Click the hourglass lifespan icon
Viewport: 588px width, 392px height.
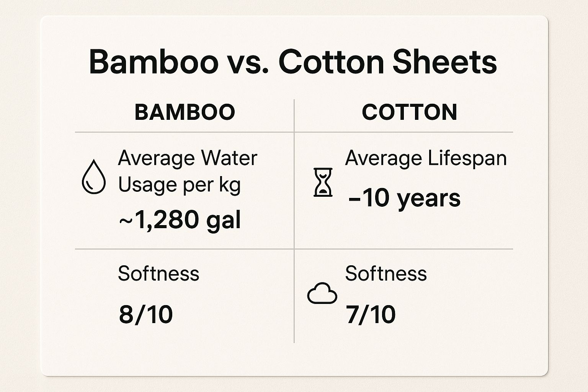pyautogui.click(x=323, y=182)
